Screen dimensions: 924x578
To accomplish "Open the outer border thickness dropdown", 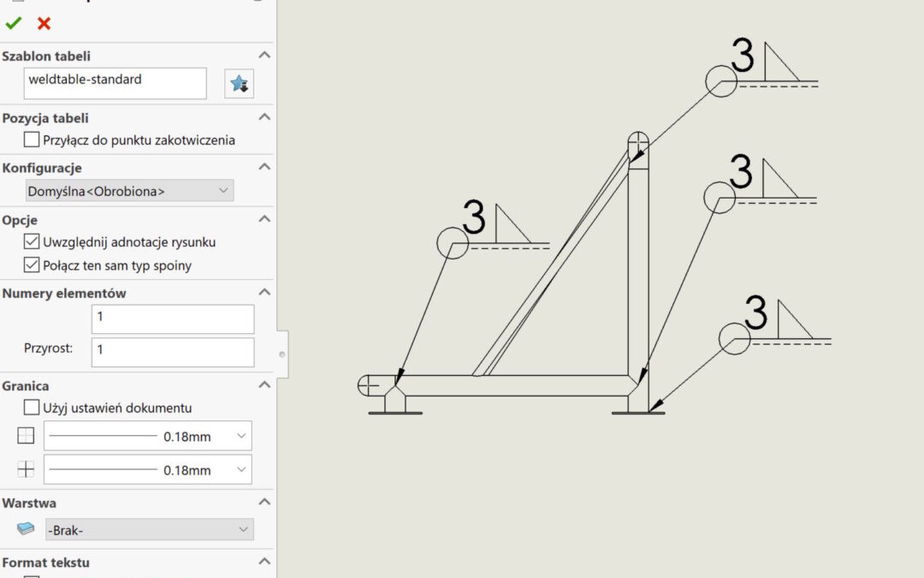I will (x=148, y=436).
